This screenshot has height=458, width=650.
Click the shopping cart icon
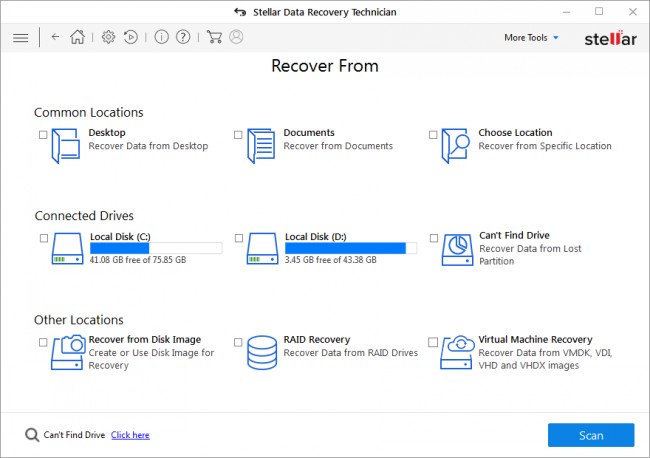pos(214,37)
